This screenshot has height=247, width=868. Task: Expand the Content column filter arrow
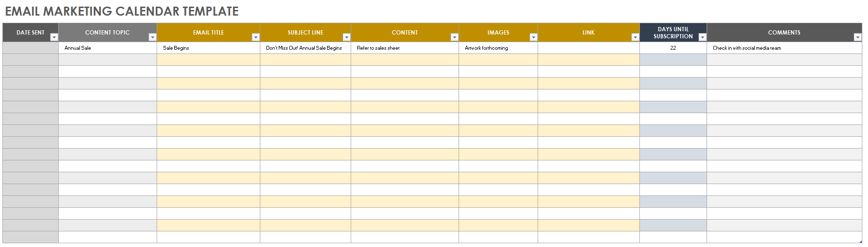click(x=454, y=37)
